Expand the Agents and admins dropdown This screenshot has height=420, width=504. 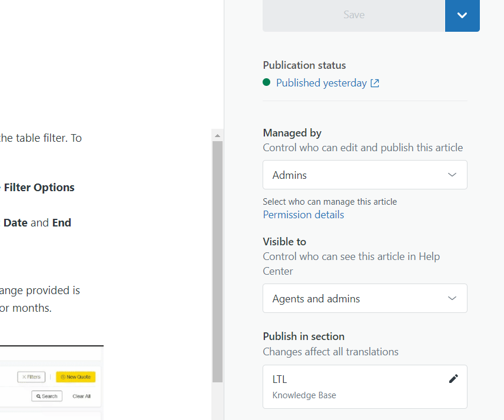364,298
